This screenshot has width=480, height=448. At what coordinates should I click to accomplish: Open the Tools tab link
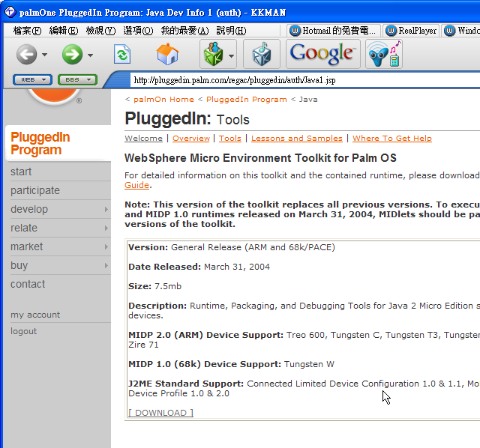pyautogui.click(x=230, y=139)
